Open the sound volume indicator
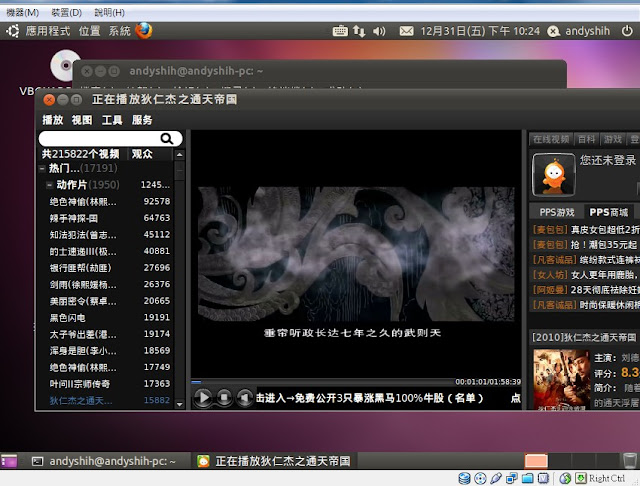 379,31
